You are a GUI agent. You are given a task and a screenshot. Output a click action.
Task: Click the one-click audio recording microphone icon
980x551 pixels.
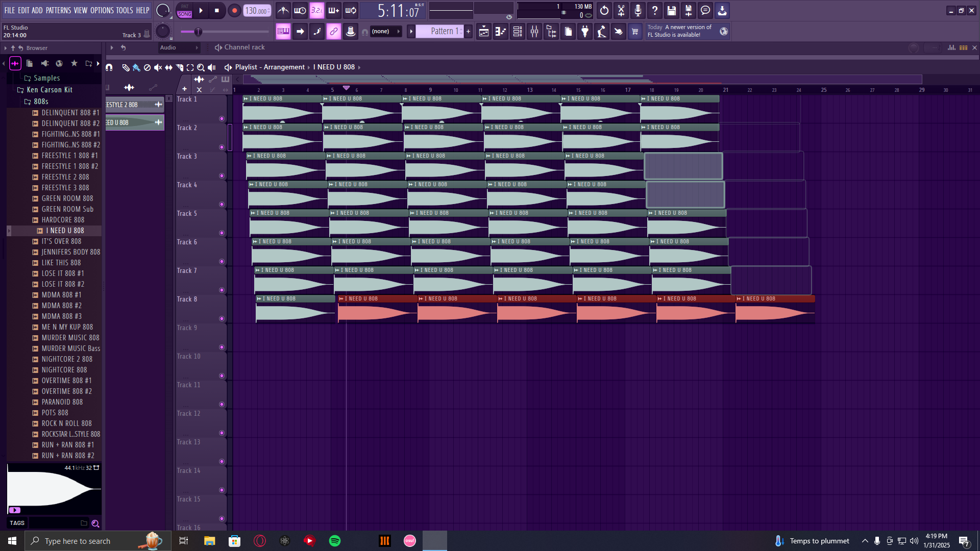[638, 10]
